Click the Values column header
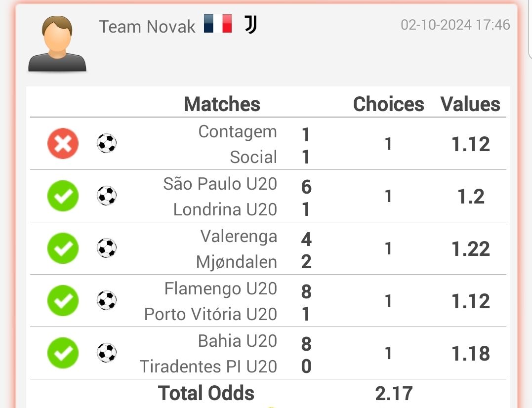Image resolution: width=532 pixels, height=408 pixels. (x=470, y=104)
